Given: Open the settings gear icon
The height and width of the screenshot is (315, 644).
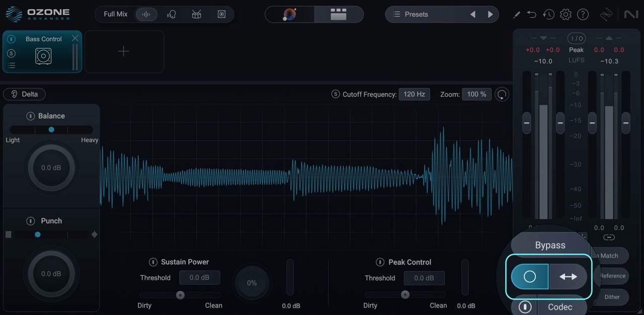Looking at the screenshot, I should click(566, 14).
